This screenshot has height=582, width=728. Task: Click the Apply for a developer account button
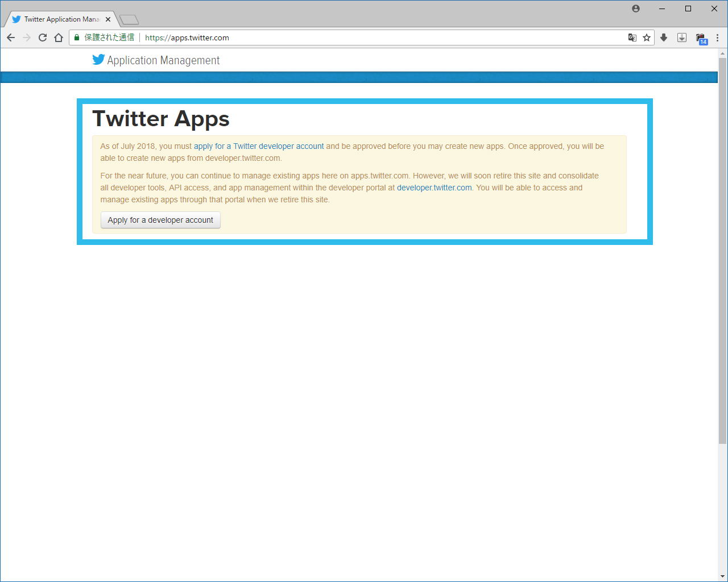160,220
